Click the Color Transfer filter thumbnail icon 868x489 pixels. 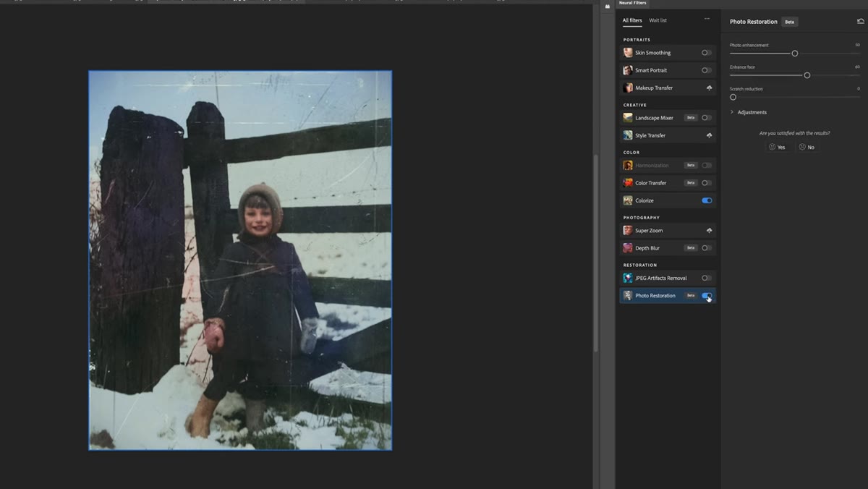pos(628,183)
